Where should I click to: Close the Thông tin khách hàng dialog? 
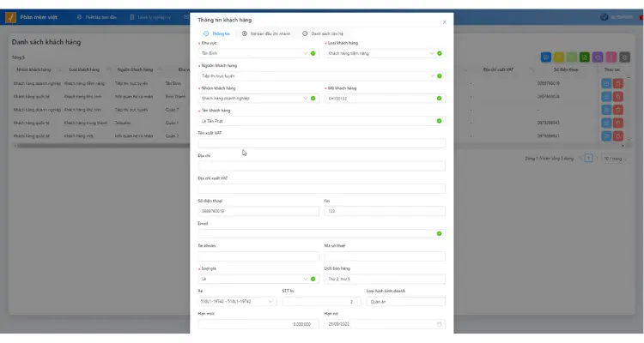pos(445,22)
